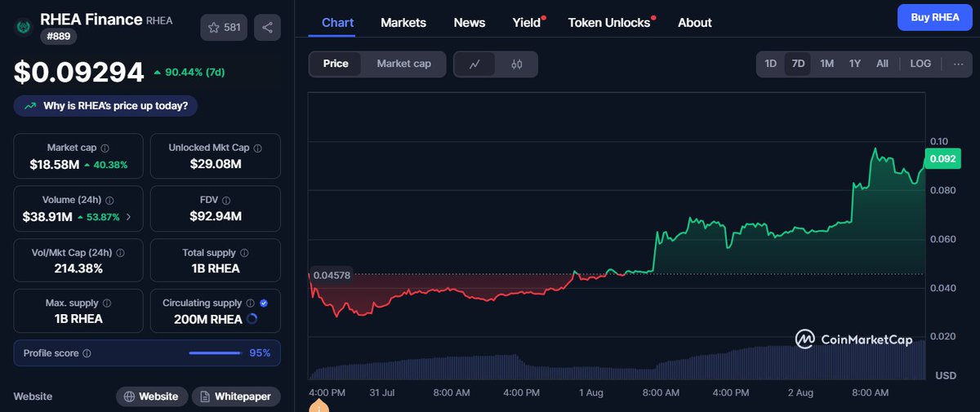Open the Token Unlocks tab
Viewport: 980px width, 412px height.
tap(609, 23)
